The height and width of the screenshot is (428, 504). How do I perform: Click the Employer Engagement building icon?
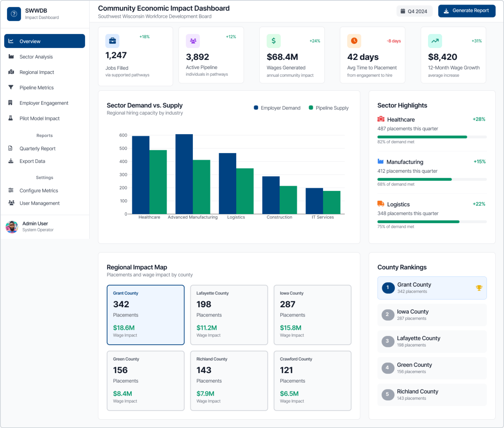pos(10,103)
